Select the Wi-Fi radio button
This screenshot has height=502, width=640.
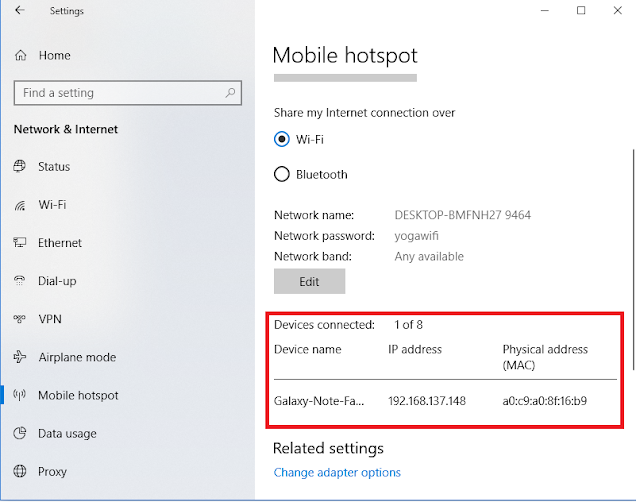coord(282,139)
